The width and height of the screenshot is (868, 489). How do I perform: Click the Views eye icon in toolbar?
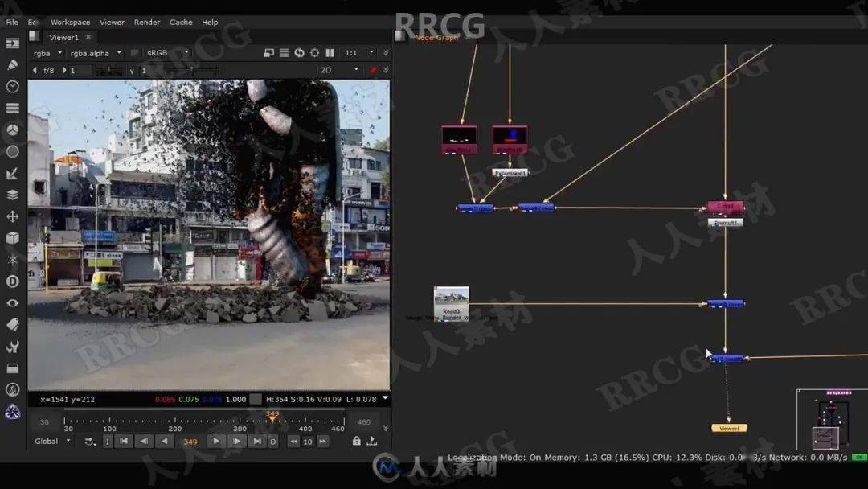click(12, 302)
